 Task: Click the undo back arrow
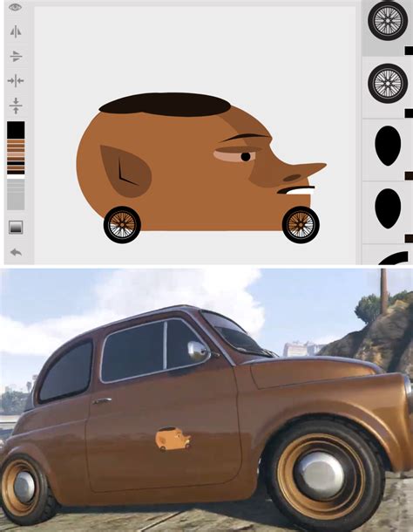pyautogui.click(x=16, y=252)
